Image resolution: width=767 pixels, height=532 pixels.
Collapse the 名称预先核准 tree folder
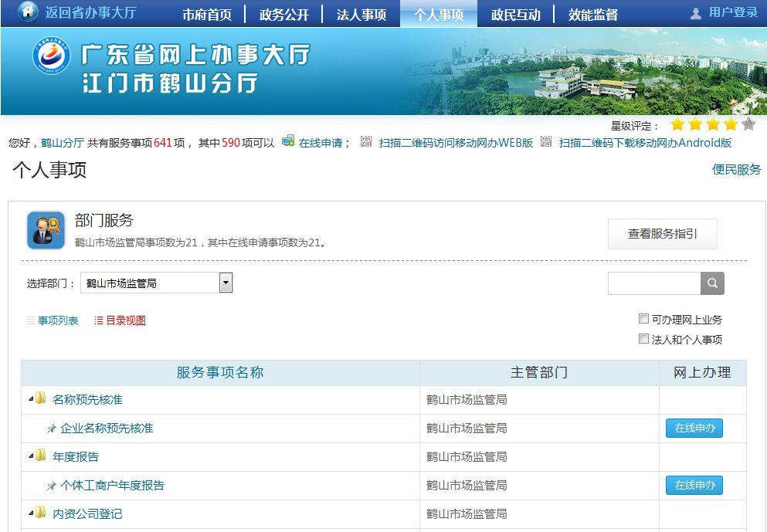[x=32, y=399]
